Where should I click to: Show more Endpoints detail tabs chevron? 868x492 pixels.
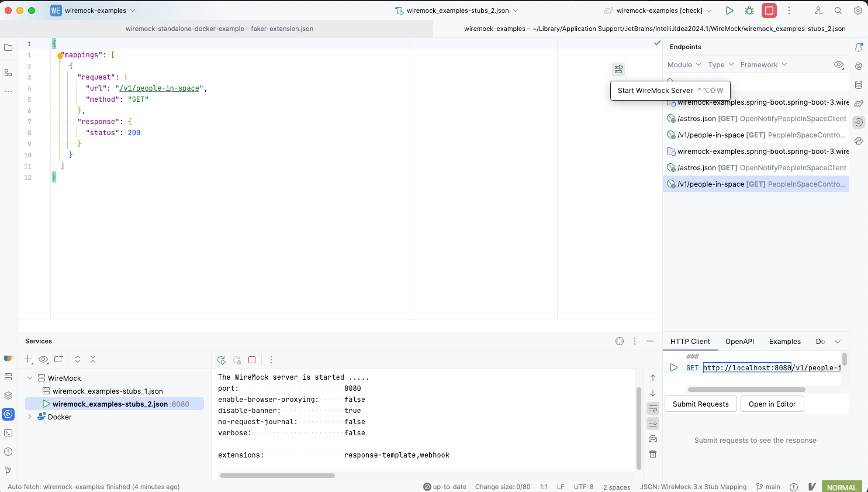pos(838,342)
